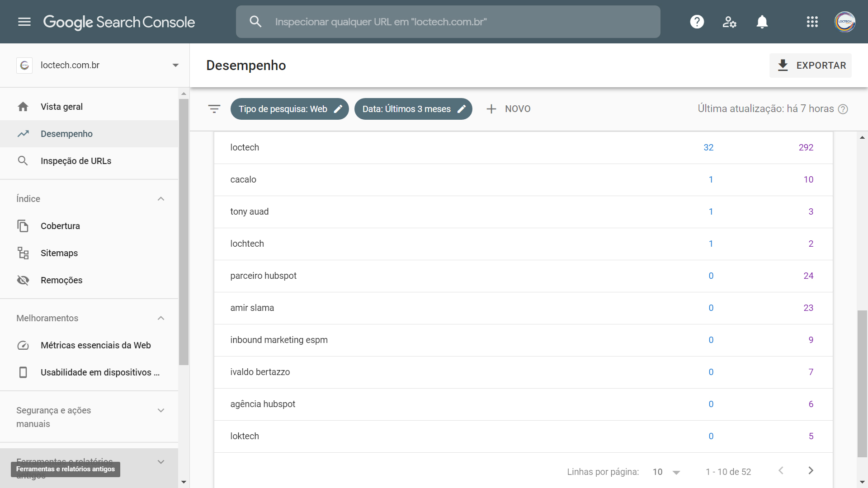The image size is (868, 488).
Task: Open the Remoções page
Action: pyautogui.click(x=89, y=280)
